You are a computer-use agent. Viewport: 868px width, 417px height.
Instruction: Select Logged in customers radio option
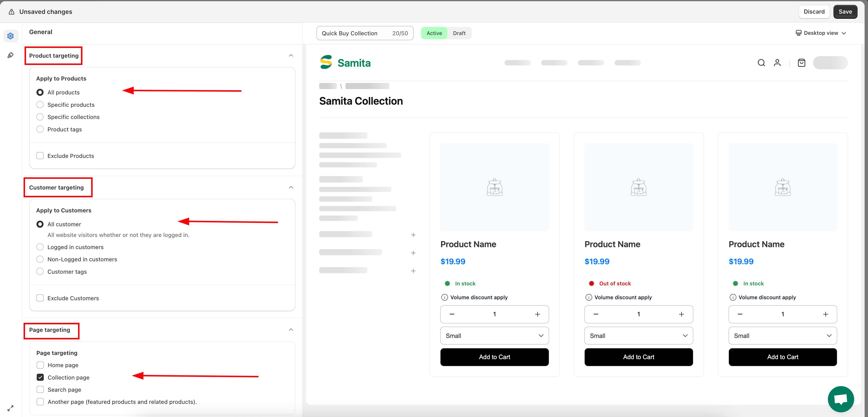pos(40,247)
